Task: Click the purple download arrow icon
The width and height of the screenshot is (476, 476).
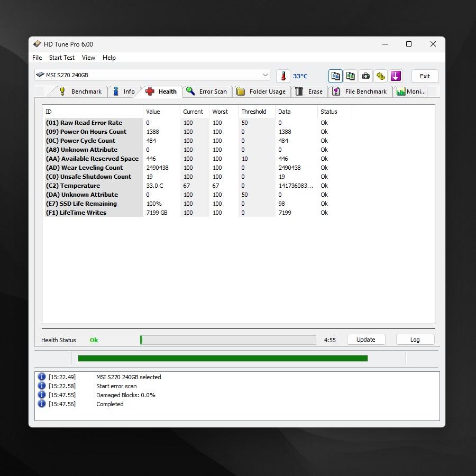Action: pyautogui.click(x=396, y=76)
